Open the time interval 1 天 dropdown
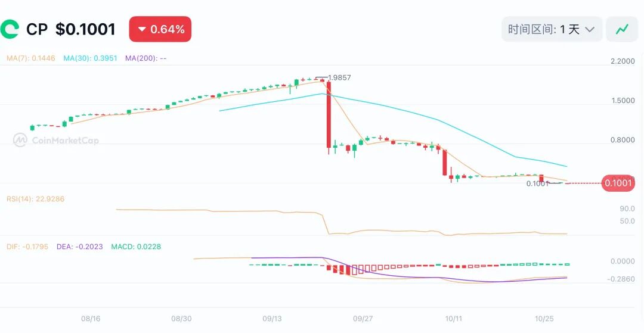 [x=551, y=29]
